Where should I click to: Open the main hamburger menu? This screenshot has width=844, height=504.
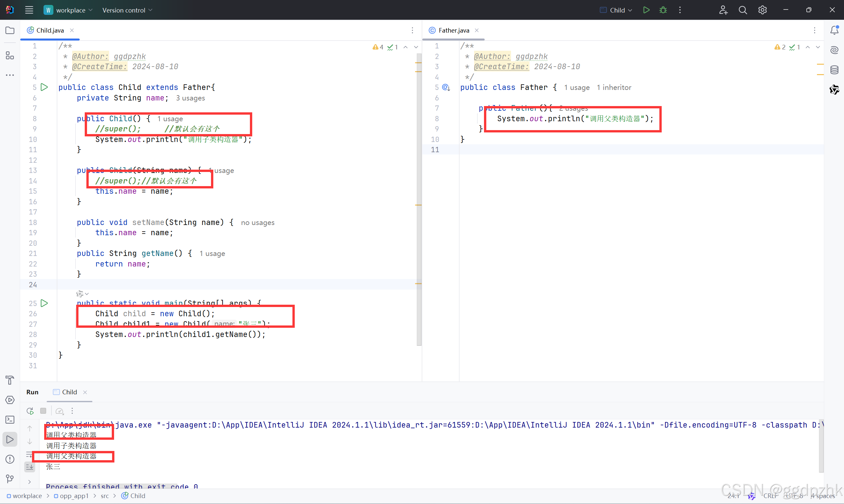click(x=29, y=10)
